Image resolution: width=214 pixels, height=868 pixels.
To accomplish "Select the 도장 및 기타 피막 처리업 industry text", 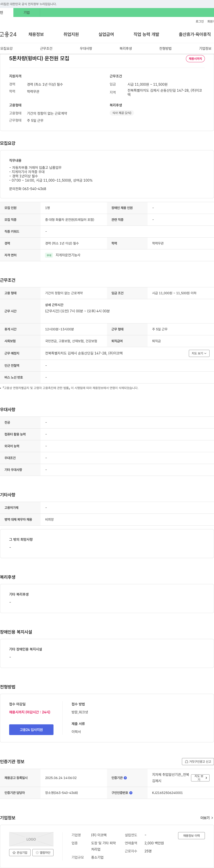I will tap(103, 846).
